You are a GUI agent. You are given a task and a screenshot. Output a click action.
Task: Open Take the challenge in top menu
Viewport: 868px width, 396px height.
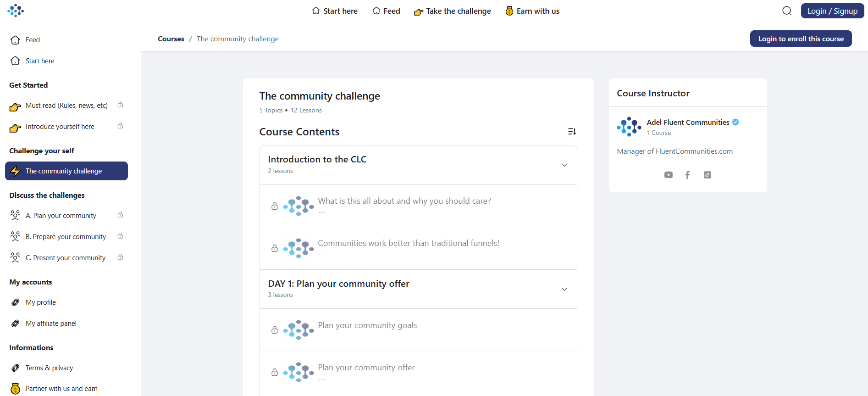[452, 11]
